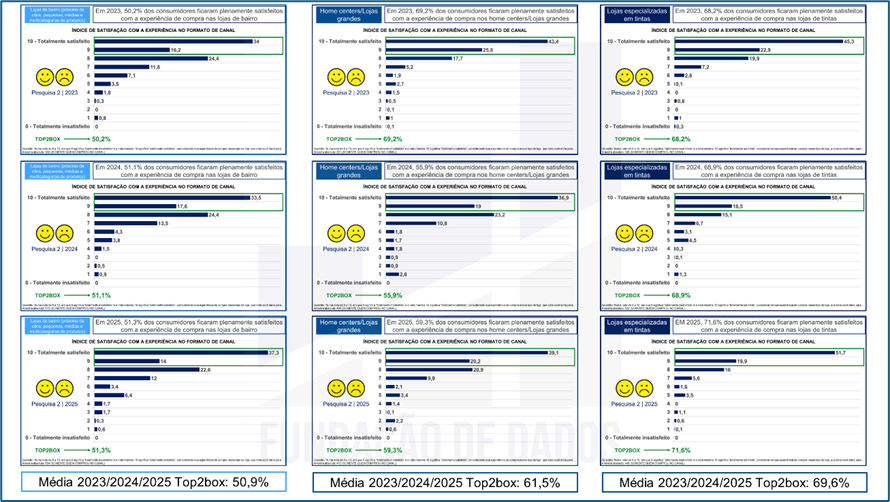Click the happy face in 2024 Home centers chart
The image size is (890, 502).
click(x=335, y=233)
